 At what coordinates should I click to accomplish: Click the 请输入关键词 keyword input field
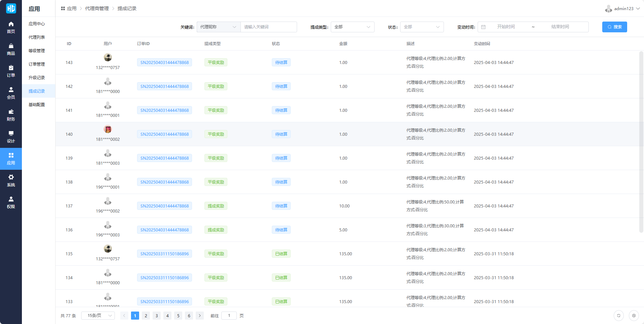[268, 27]
